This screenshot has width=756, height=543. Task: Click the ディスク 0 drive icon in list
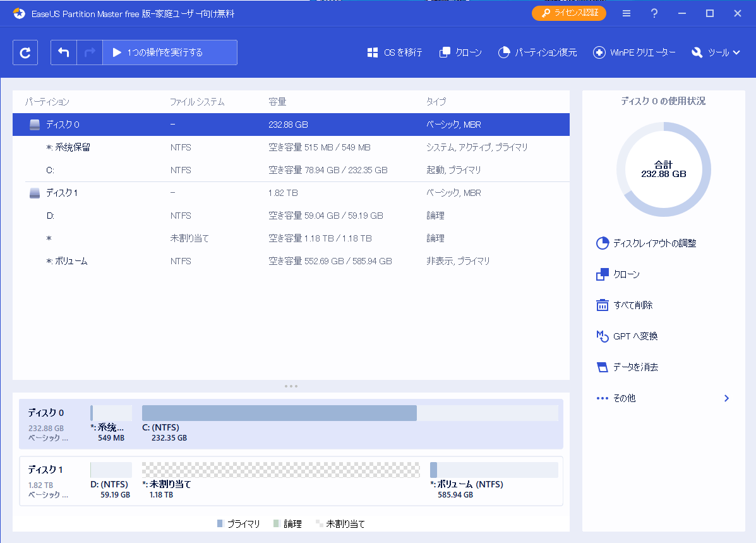35,125
